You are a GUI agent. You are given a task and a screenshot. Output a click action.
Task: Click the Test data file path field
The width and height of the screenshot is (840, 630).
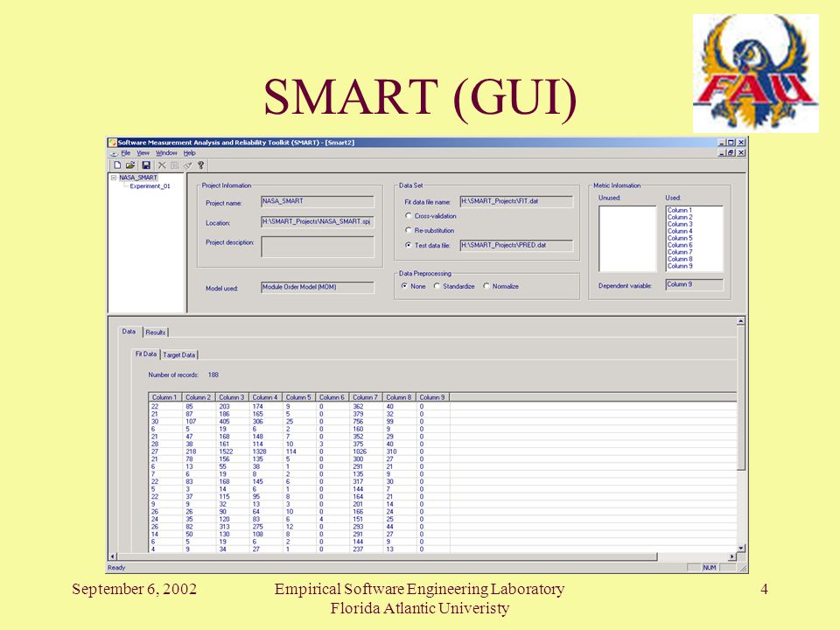(516, 245)
